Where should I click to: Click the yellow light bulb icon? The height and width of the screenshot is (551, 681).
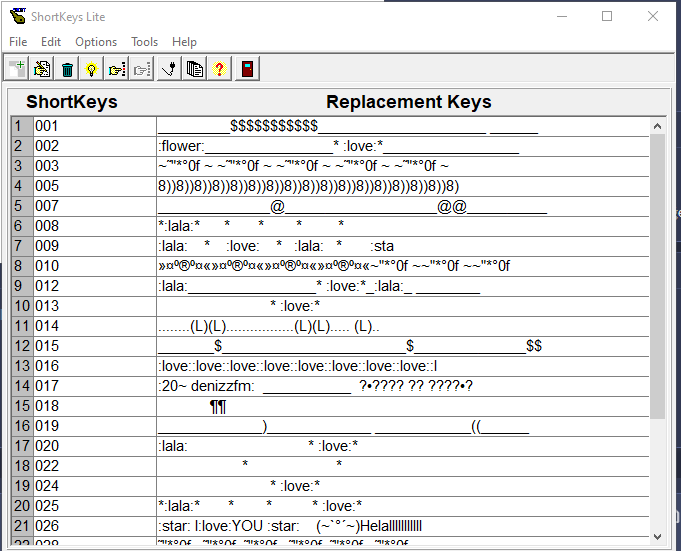(92, 69)
